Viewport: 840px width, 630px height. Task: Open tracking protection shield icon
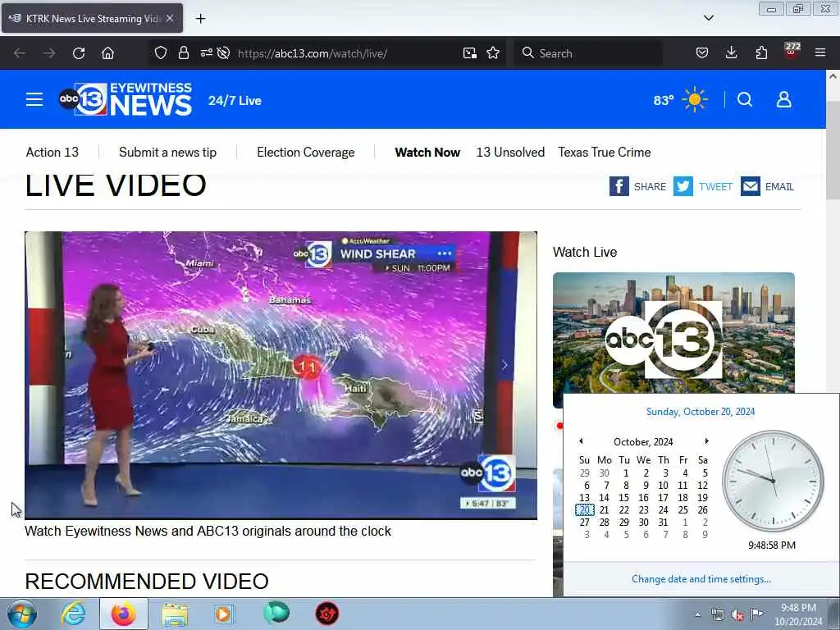click(160, 53)
